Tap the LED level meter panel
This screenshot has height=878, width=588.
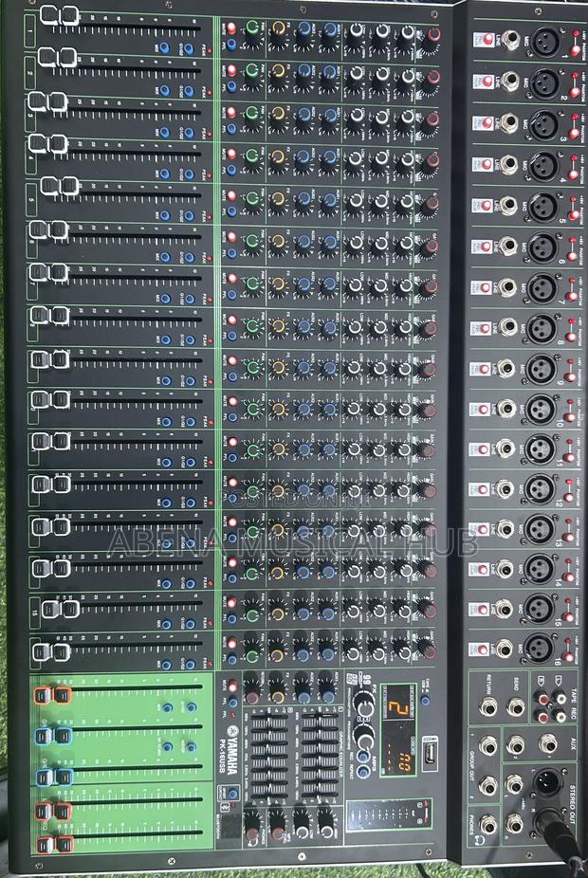388,814
